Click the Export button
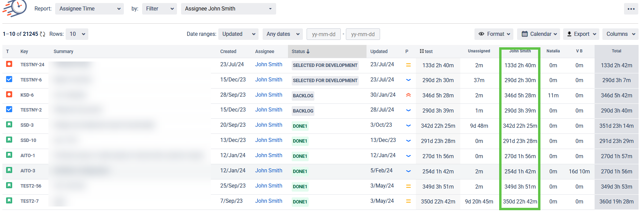 click(x=581, y=34)
